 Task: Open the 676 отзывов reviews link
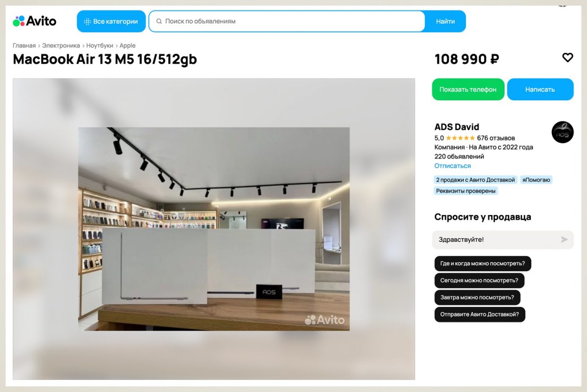coord(496,138)
